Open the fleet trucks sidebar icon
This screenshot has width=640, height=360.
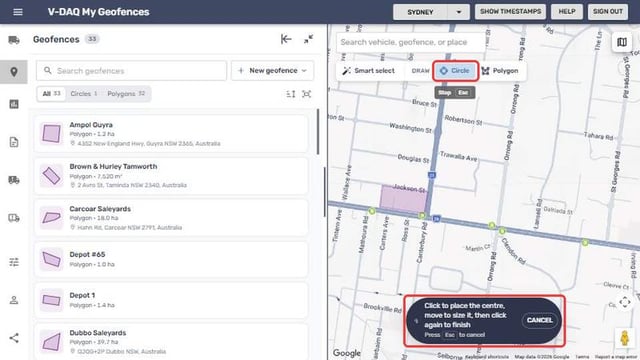pos(14,180)
